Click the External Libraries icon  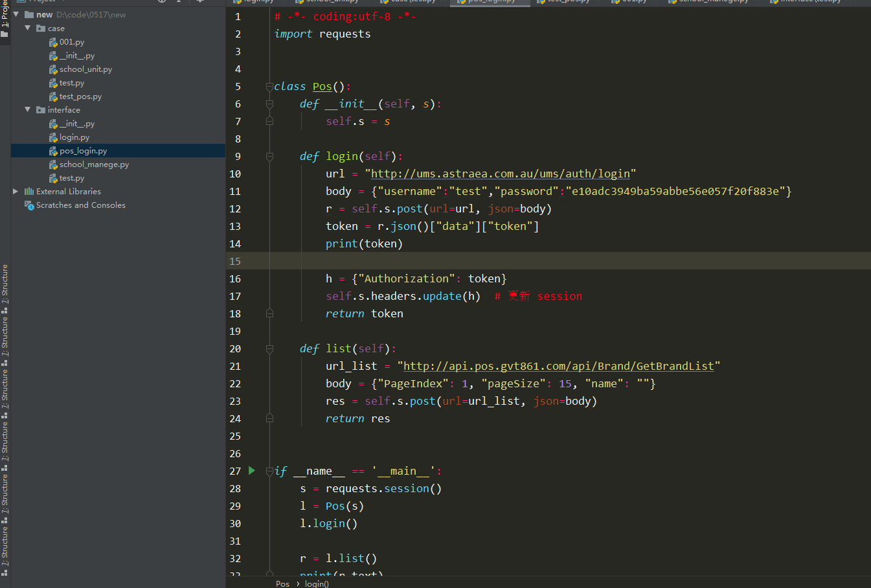point(29,192)
